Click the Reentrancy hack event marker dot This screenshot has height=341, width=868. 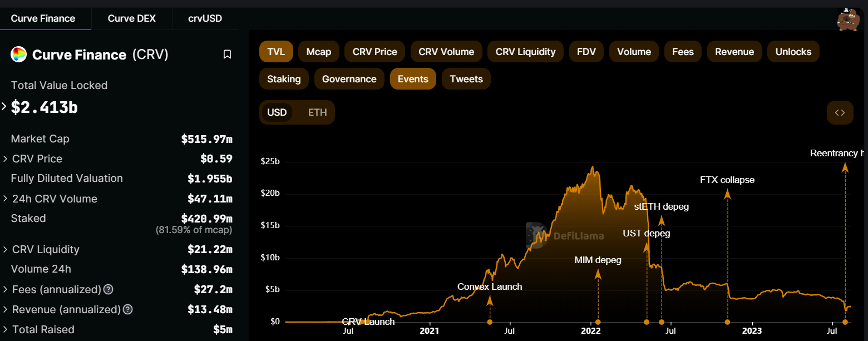click(x=845, y=322)
